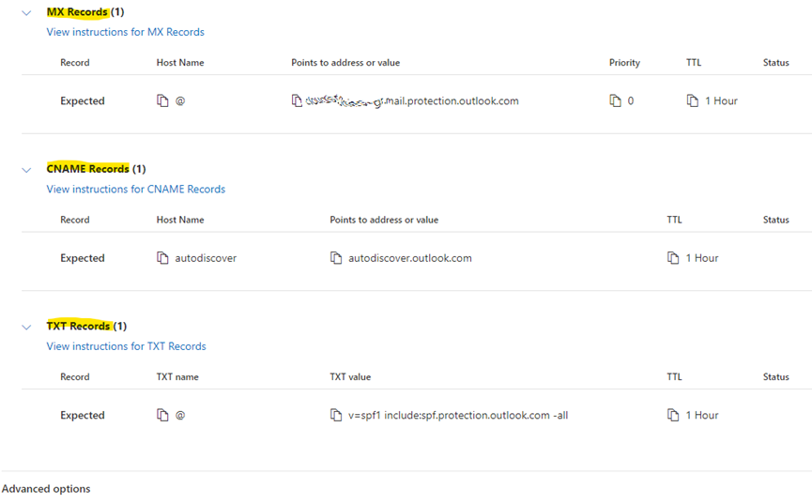Copy the CNAME record TTL value
The image size is (812, 504).
672,258
